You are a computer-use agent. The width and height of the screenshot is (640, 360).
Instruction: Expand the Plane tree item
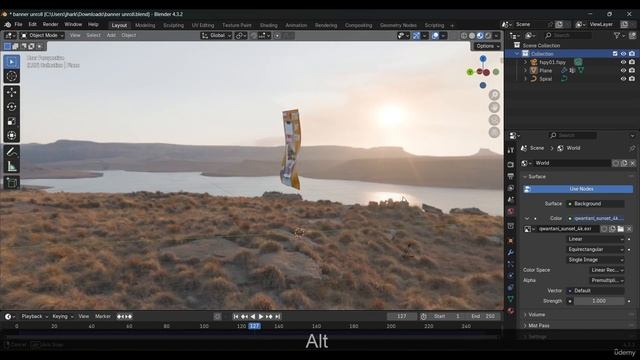pos(526,71)
